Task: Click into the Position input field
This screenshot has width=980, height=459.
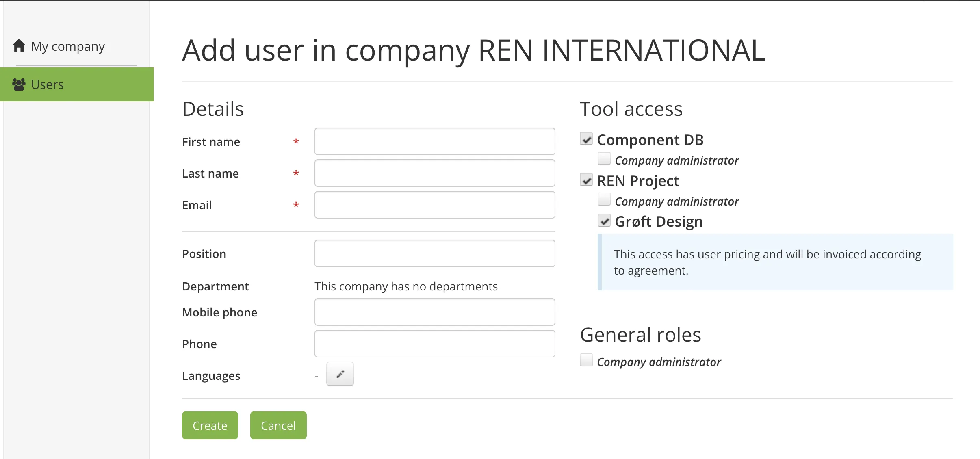Action: [x=435, y=253]
